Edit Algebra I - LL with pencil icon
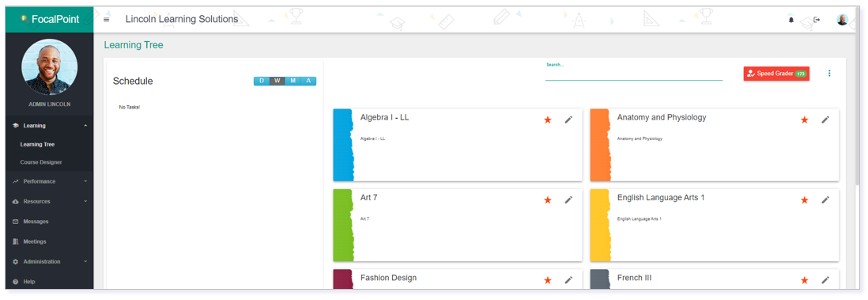This screenshot has width=868, height=300. tap(568, 120)
